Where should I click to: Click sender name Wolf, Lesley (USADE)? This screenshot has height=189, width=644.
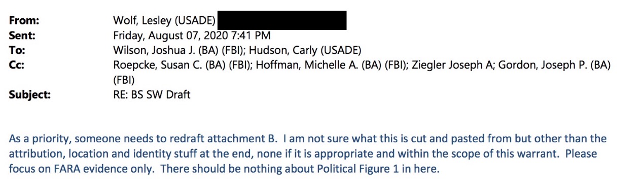(165, 21)
